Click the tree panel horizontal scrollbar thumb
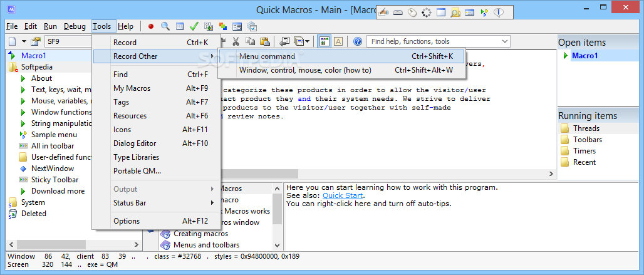Screen dimensions: 644x275 pyautogui.click(x=51, y=244)
